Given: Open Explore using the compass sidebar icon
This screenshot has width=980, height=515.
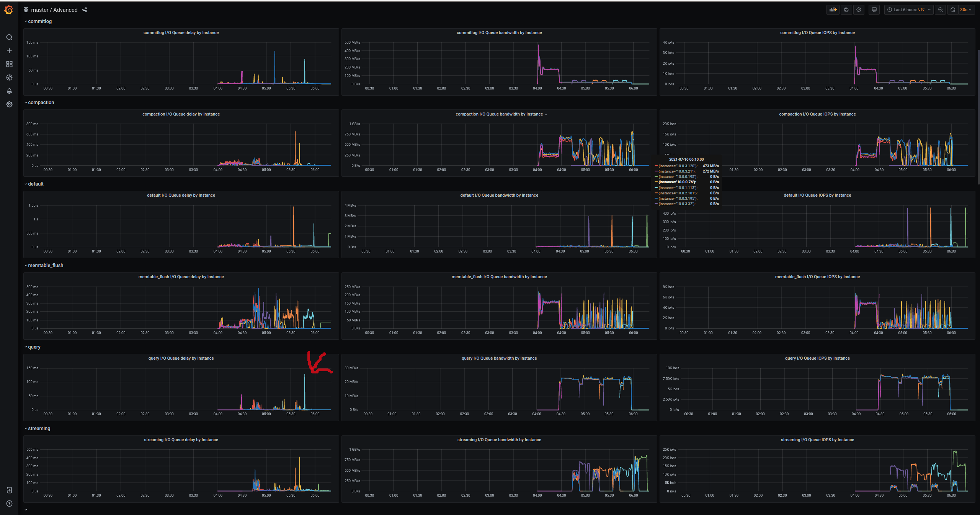Looking at the screenshot, I should [9, 77].
